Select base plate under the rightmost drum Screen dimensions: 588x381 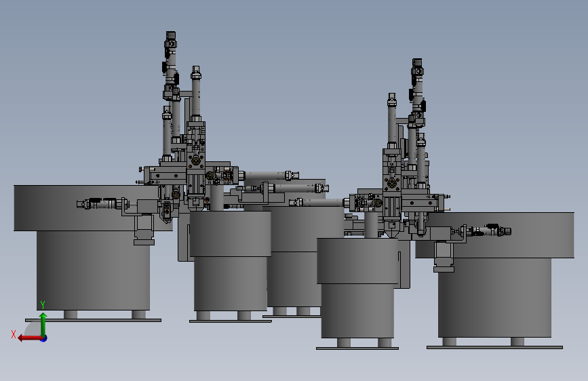pos(494,347)
